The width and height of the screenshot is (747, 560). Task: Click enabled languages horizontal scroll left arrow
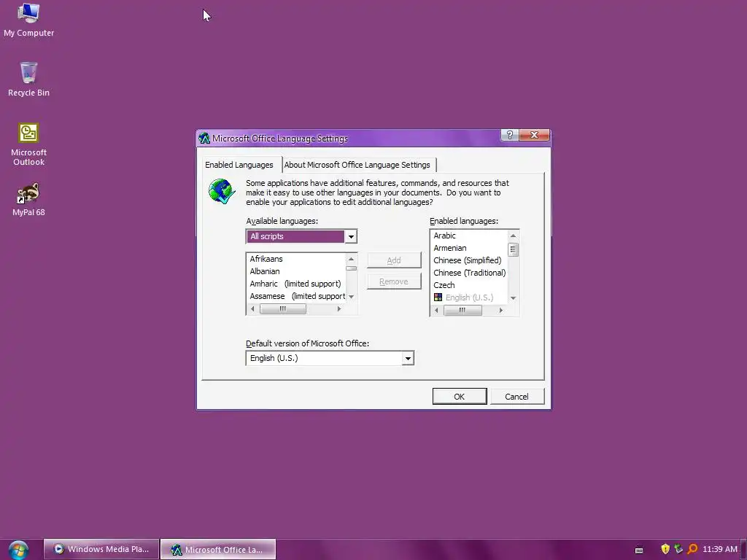click(x=436, y=310)
